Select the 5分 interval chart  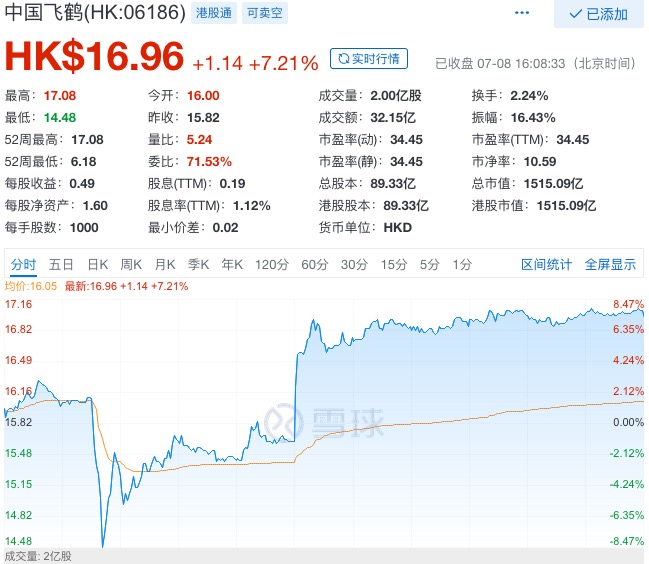(x=429, y=264)
